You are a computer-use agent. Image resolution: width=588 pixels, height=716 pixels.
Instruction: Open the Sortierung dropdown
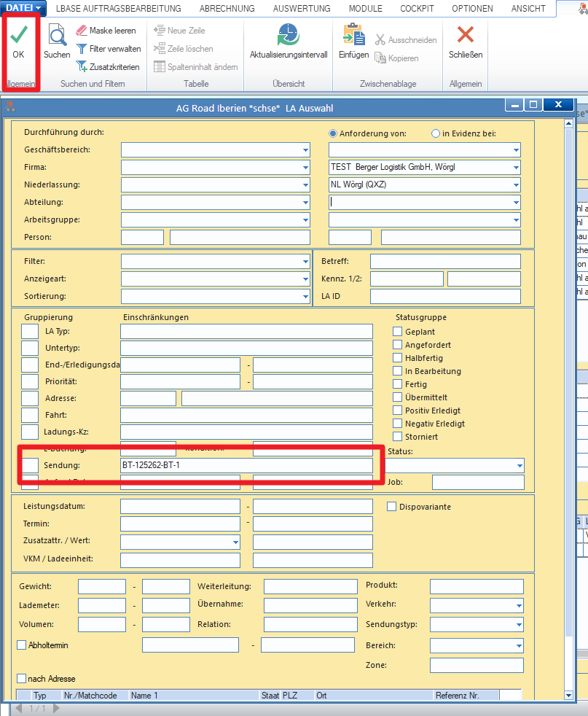pos(305,296)
